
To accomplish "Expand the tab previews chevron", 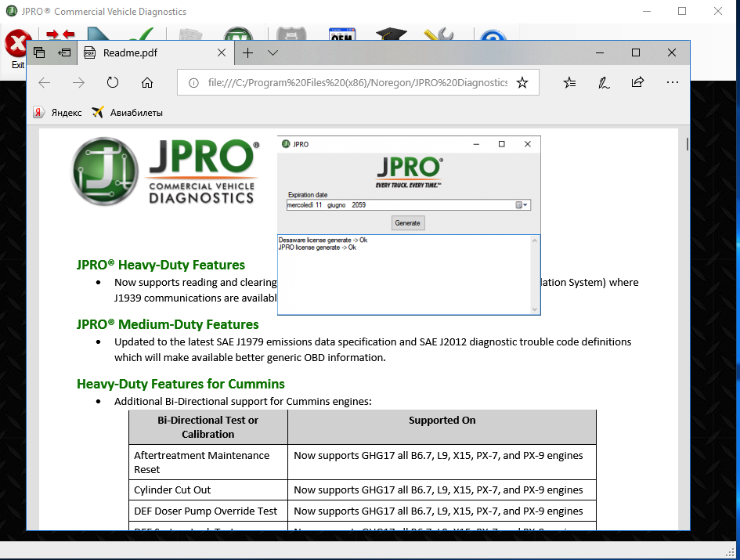I will [x=273, y=52].
